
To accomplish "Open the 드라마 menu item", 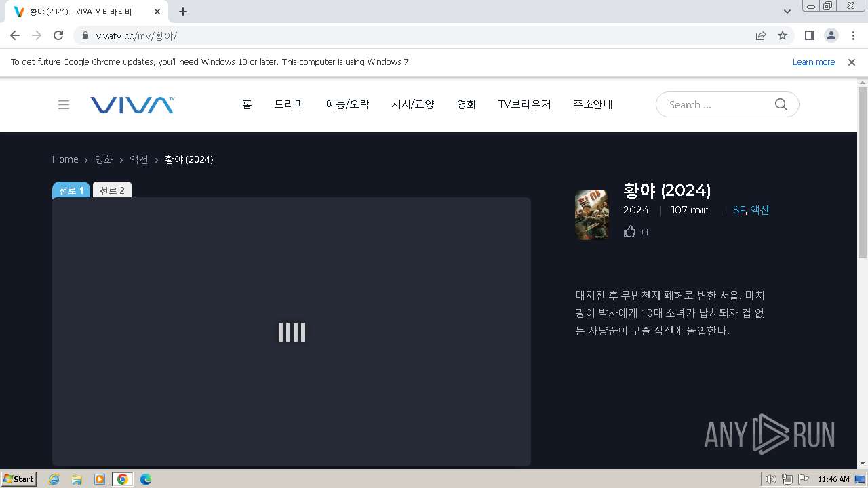I will tap(289, 104).
